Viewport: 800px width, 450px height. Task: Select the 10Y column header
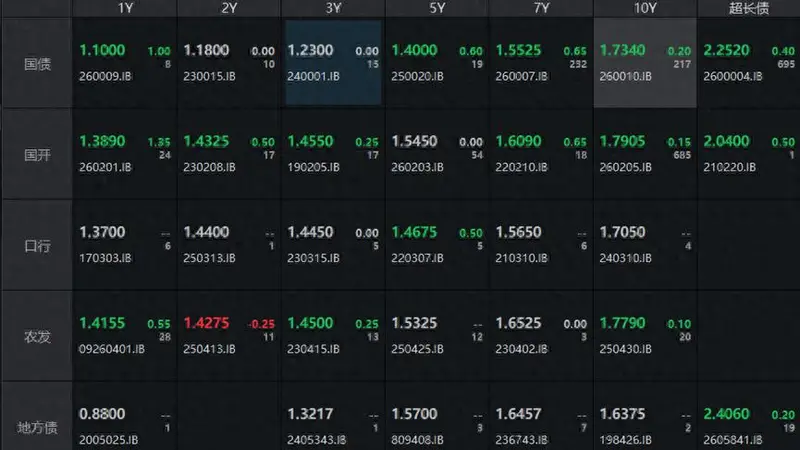pos(645,8)
